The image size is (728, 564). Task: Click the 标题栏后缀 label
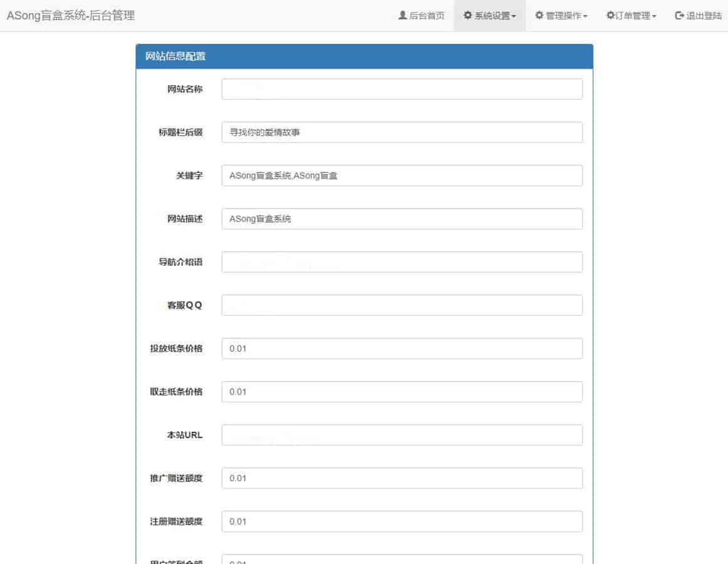click(x=181, y=132)
